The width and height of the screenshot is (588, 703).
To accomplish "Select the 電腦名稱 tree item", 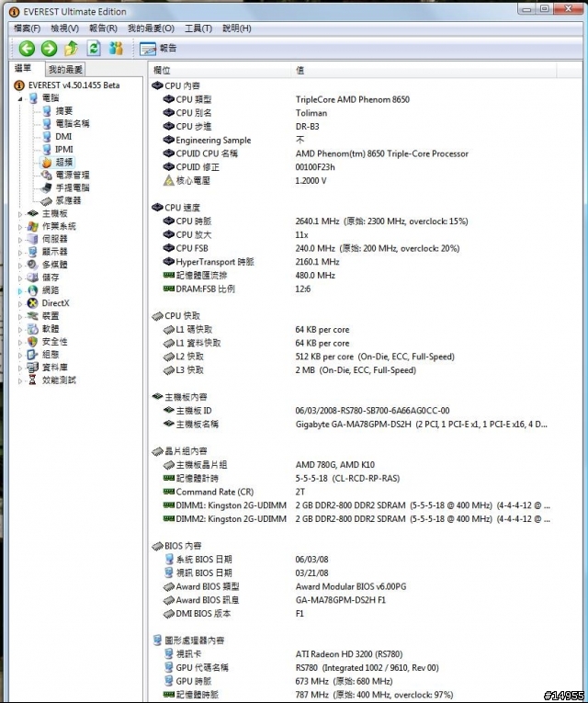I will click(x=73, y=124).
